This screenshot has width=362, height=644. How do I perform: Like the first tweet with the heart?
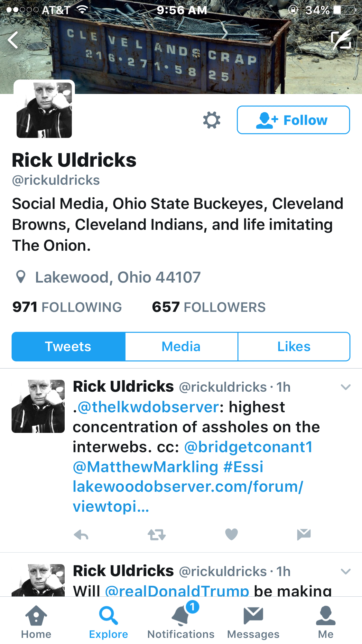pos(231,534)
